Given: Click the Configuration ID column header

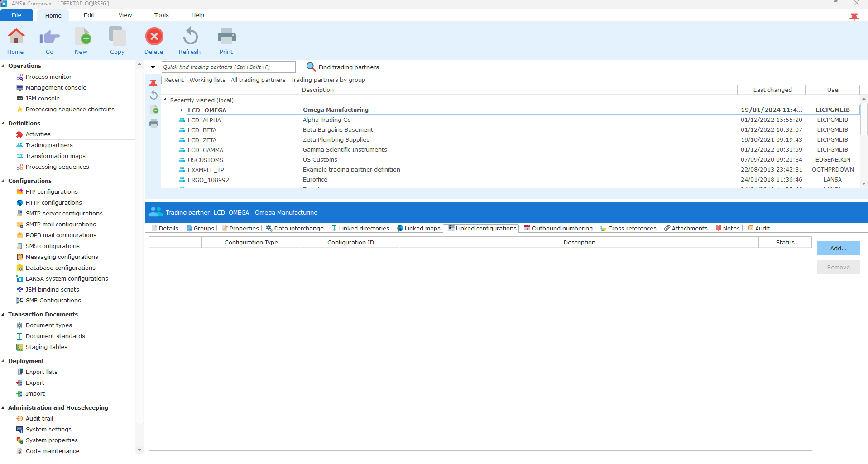Looking at the screenshot, I should (x=350, y=243).
